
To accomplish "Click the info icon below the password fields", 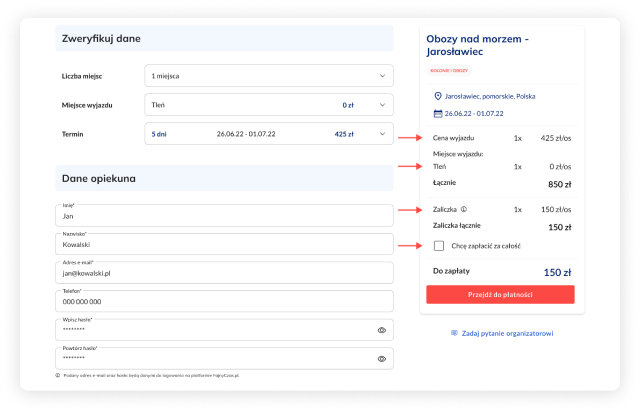I will click(x=59, y=375).
